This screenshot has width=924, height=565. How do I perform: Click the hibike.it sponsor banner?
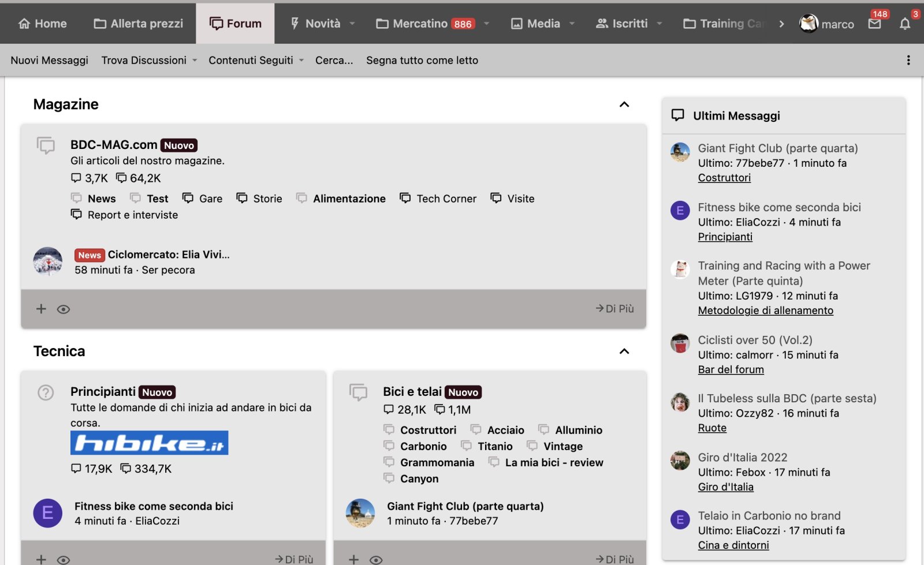[149, 443]
